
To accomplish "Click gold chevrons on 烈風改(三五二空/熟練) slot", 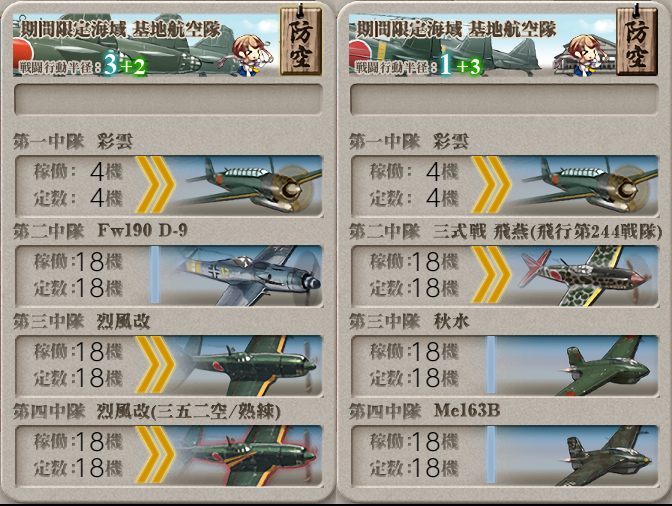I will (x=155, y=455).
